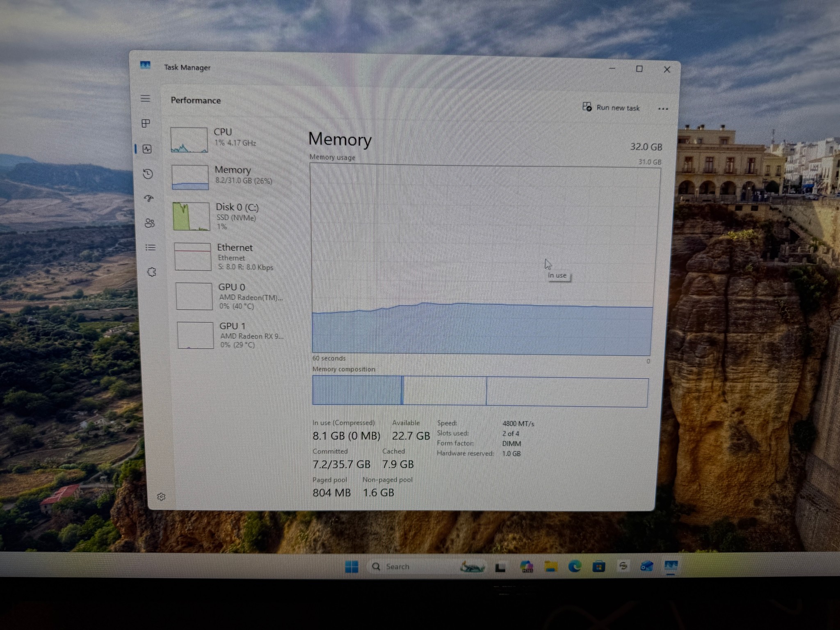This screenshot has height=630, width=840.
Task: Open Task Manager settings gear icon
Action: pos(161,497)
